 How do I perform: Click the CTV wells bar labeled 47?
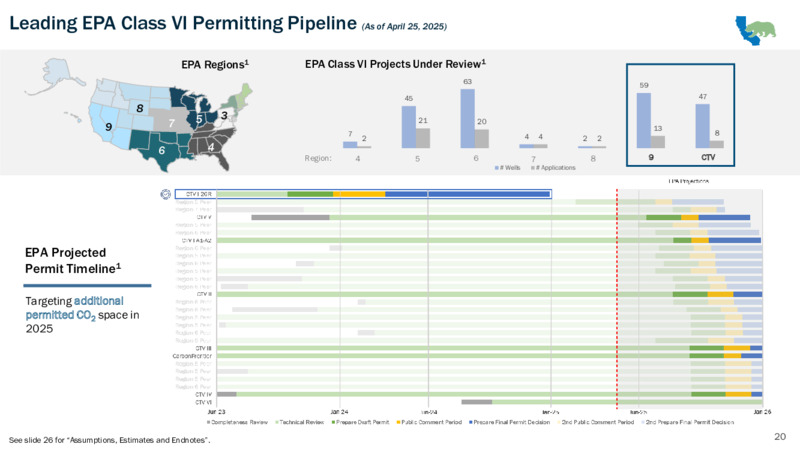click(x=703, y=126)
